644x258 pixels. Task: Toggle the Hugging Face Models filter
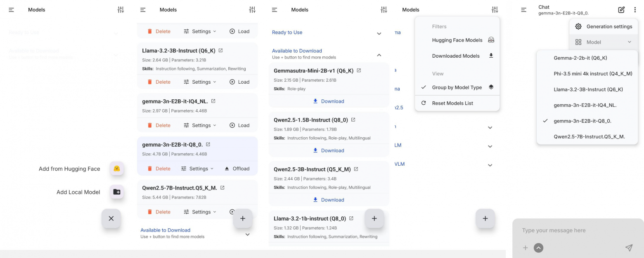[x=457, y=40]
